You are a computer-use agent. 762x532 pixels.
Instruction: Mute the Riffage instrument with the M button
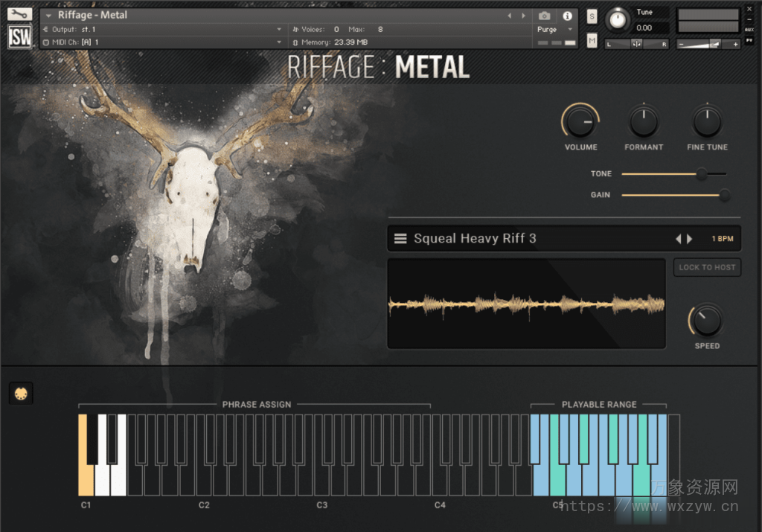(x=592, y=39)
